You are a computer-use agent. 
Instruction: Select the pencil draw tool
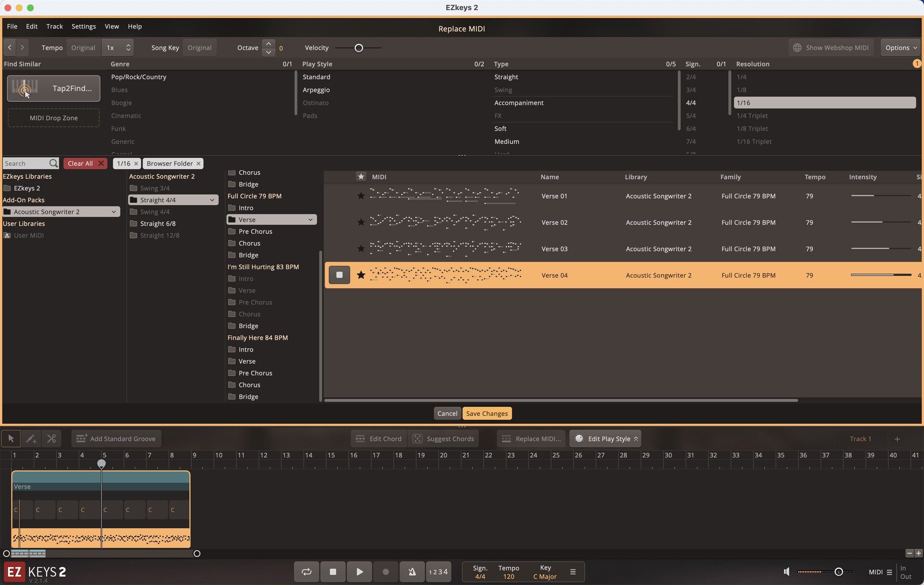31,438
